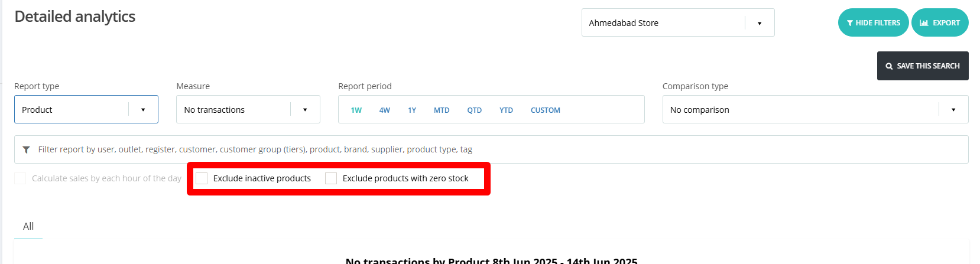The height and width of the screenshot is (264, 980).
Task: Click the chart icon on Export button
Action: 924,23
